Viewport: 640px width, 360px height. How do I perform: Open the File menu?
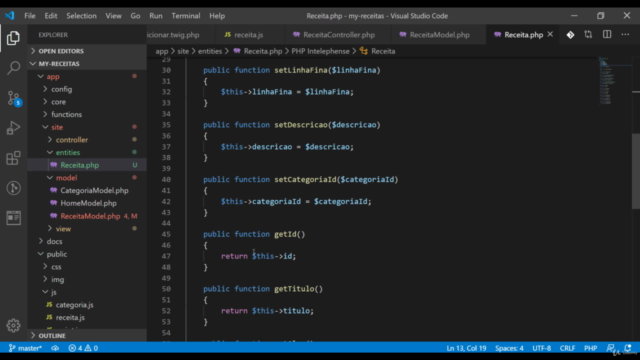coord(30,16)
